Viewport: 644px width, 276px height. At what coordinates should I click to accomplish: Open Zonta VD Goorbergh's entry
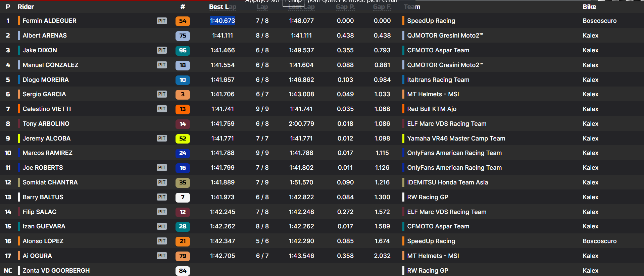[56, 271]
